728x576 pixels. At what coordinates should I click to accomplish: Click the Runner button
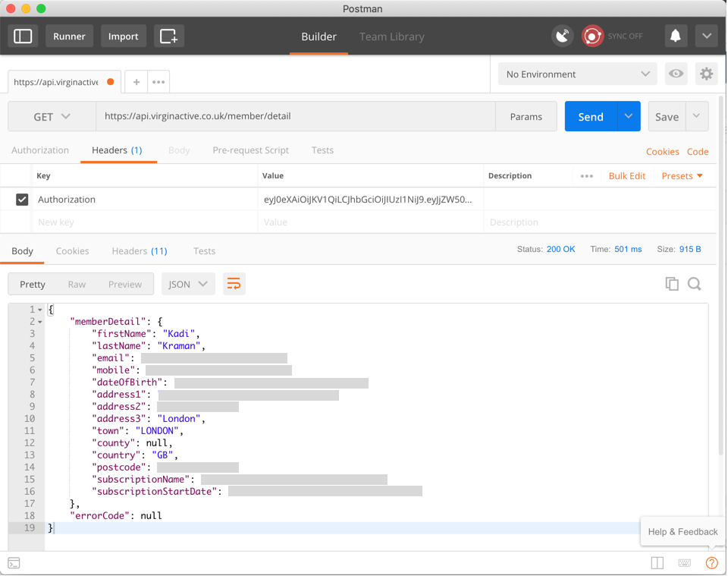point(69,36)
